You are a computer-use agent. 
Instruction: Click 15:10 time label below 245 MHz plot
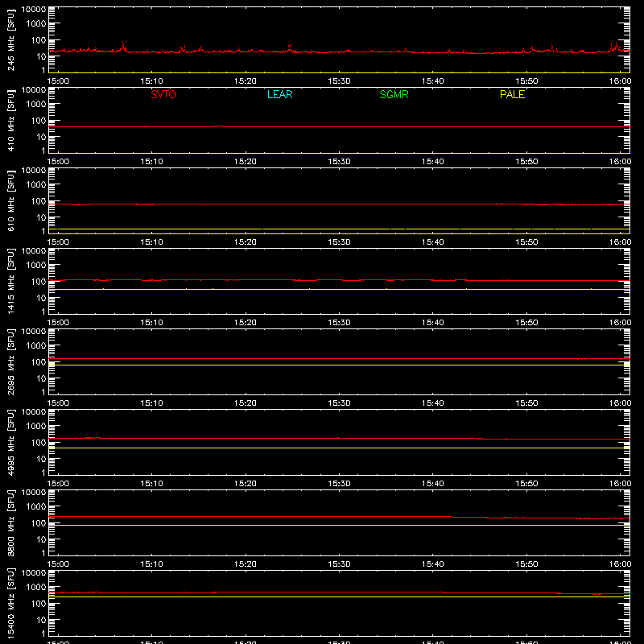[152, 81]
